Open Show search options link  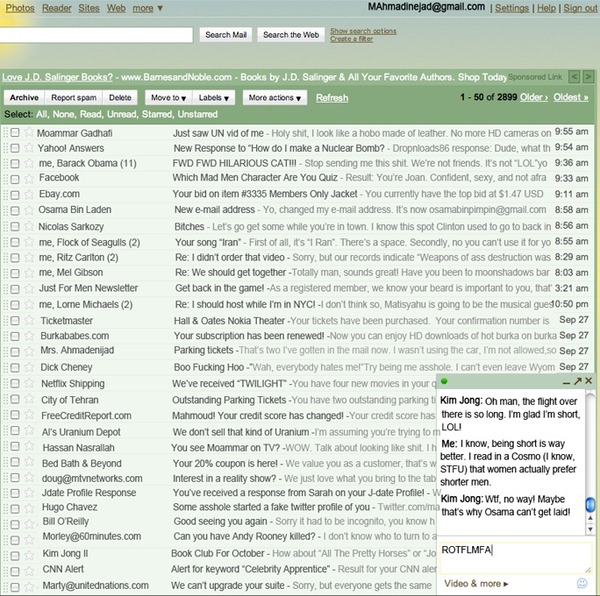[x=363, y=31]
